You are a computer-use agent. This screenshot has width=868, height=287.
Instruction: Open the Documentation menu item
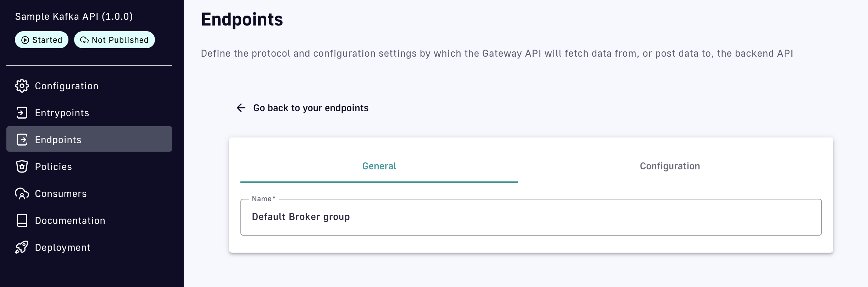click(x=70, y=220)
